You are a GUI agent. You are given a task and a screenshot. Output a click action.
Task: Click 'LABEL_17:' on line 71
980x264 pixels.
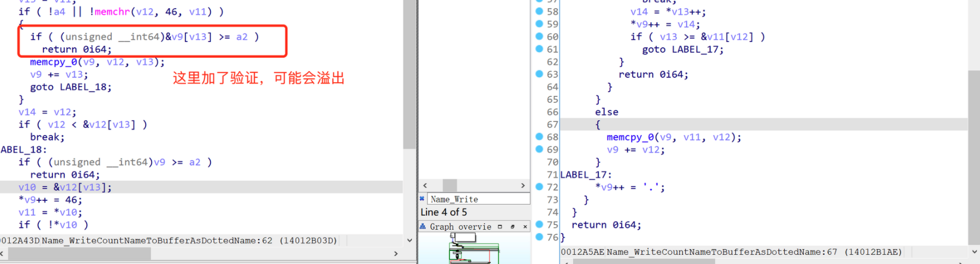(586, 174)
